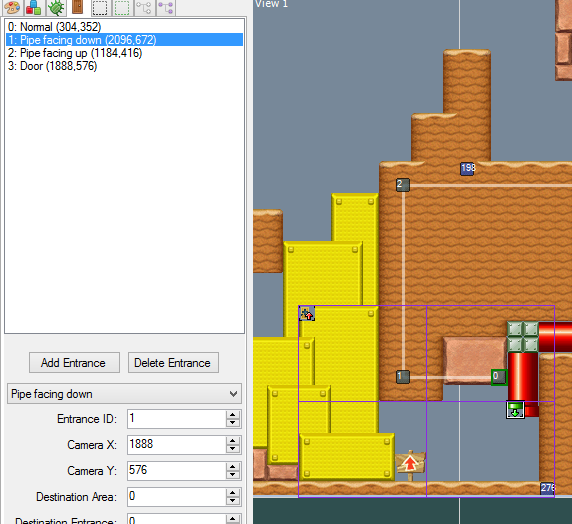
Task: Select path node 2 in level view
Action: 403,185
